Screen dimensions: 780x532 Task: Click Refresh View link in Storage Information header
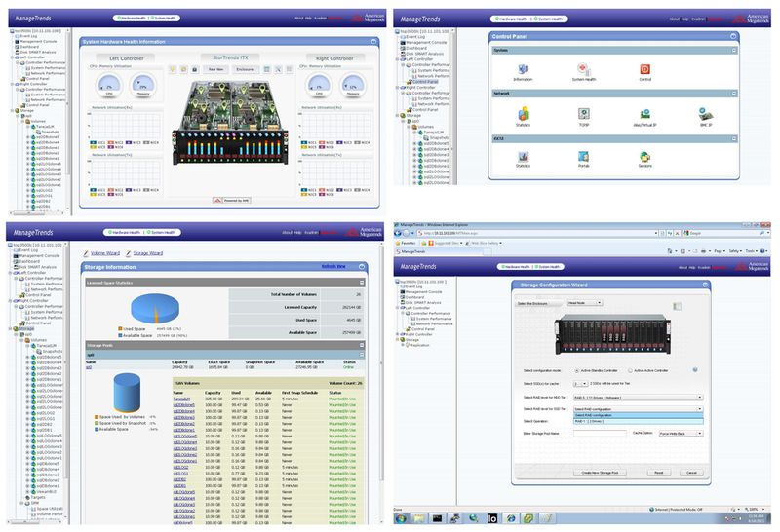(x=333, y=267)
